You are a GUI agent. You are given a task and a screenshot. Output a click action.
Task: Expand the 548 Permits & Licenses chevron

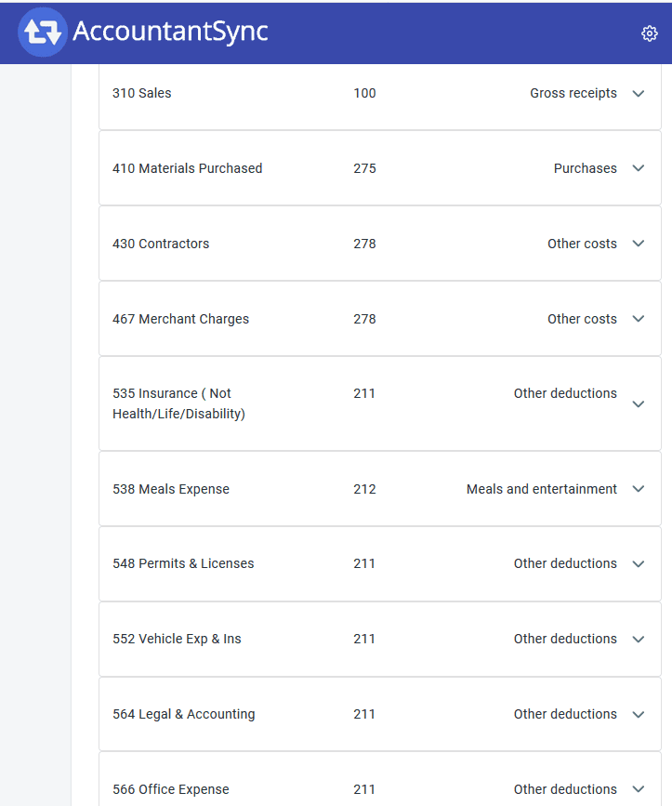639,564
